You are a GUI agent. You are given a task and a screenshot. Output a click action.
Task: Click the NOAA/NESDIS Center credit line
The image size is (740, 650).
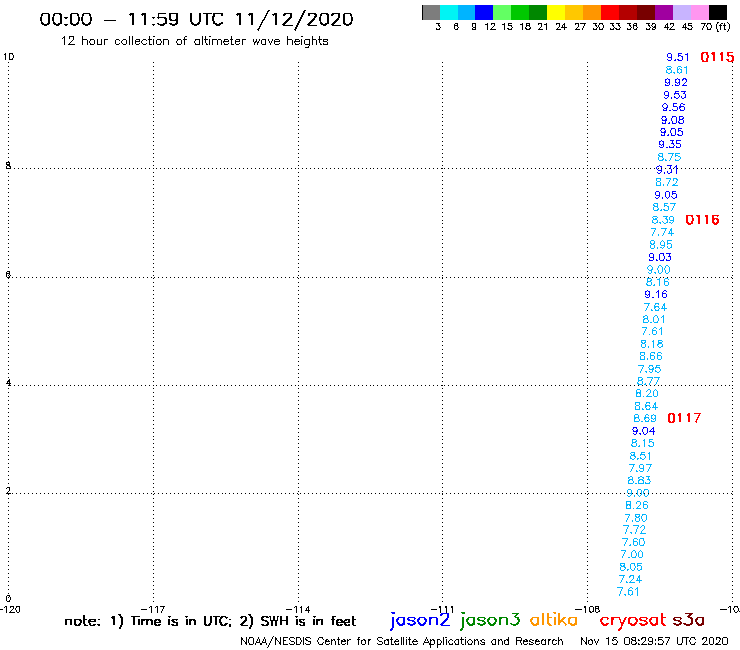coord(402,641)
